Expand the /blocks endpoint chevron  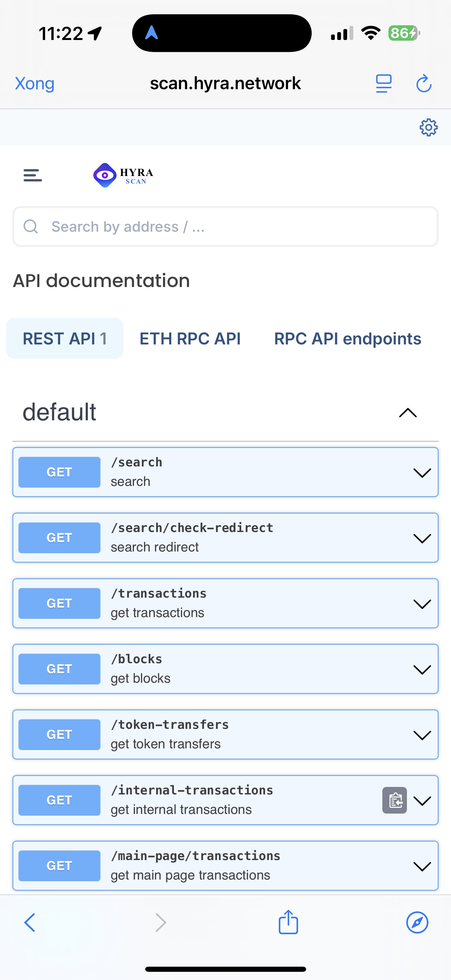pos(422,669)
